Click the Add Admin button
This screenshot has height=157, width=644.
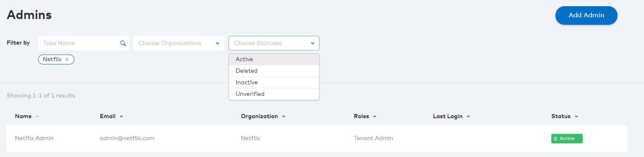(586, 15)
